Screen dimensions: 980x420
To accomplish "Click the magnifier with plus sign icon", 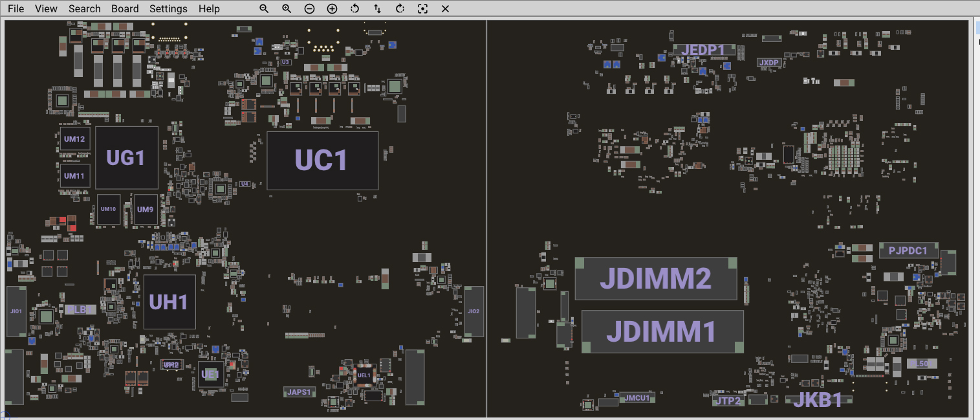I will pos(287,9).
